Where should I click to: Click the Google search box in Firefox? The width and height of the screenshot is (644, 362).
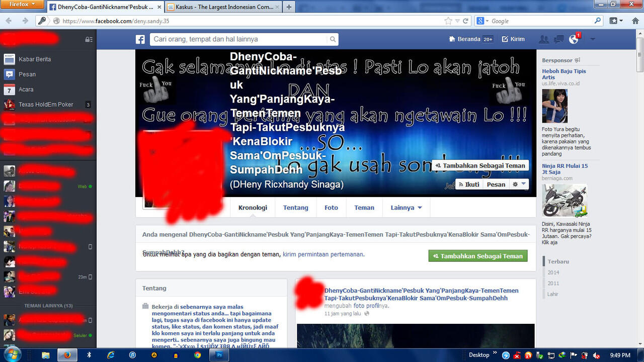click(x=541, y=21)
